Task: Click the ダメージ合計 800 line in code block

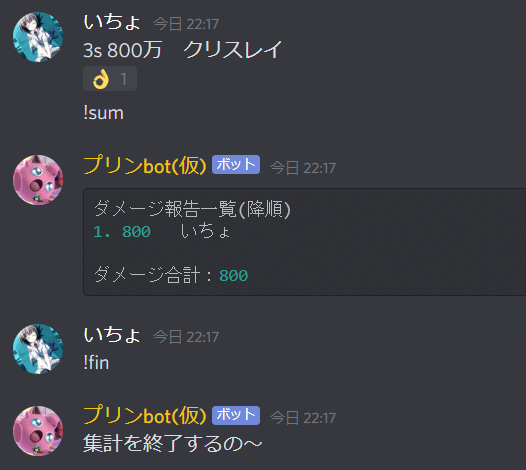Action: (171, 275)
